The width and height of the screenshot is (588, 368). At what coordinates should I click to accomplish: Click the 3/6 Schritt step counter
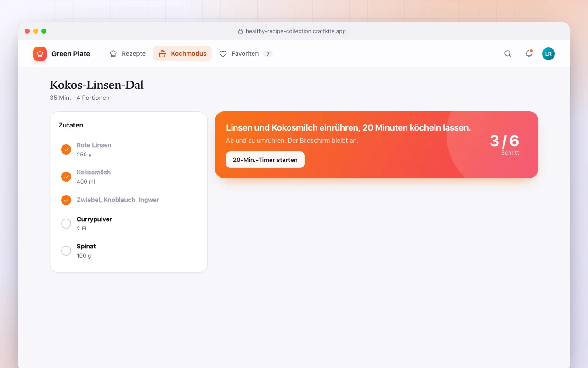coord(504,144)
